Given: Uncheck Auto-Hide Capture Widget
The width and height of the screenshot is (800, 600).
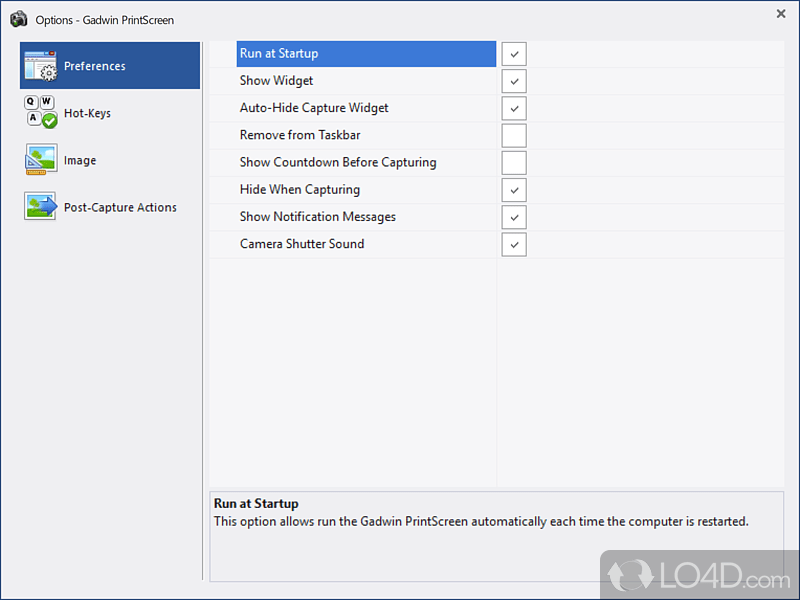Looking at the screenshot, I should tap(513, 108).
